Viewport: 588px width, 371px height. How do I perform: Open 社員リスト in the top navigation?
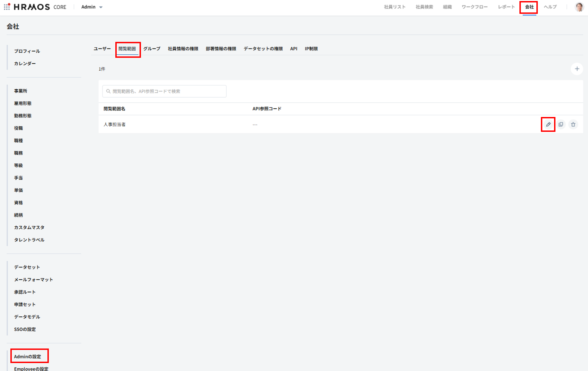394,7
